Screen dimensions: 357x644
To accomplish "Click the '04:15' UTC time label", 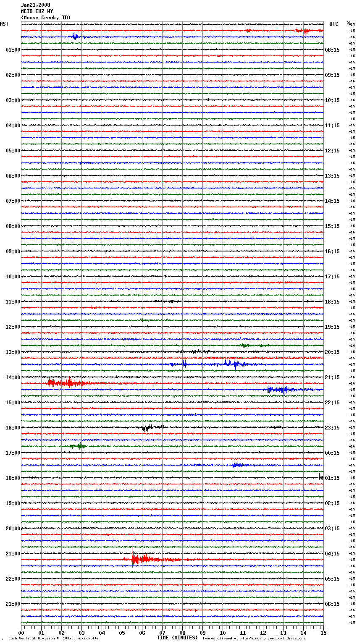I will 332,554.
